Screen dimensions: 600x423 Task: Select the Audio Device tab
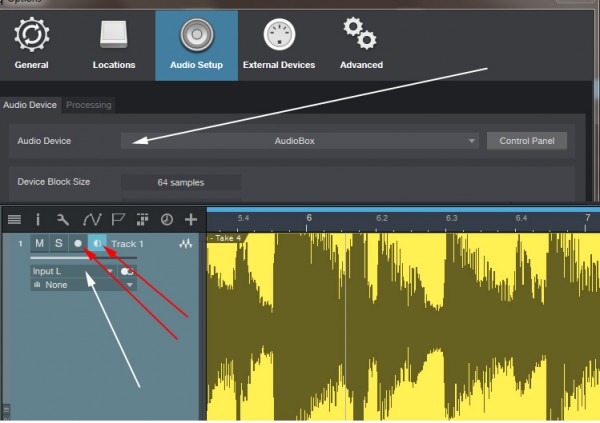point(30,105)
